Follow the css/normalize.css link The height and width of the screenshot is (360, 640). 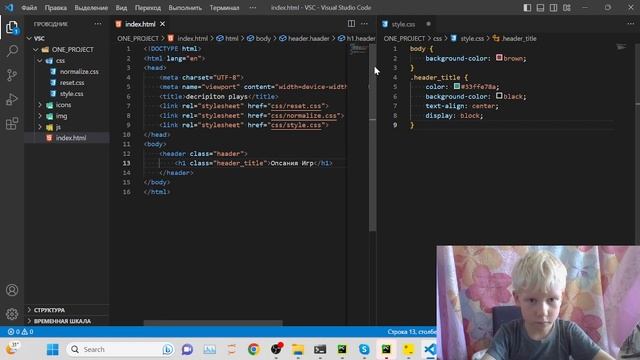point(304,116)
